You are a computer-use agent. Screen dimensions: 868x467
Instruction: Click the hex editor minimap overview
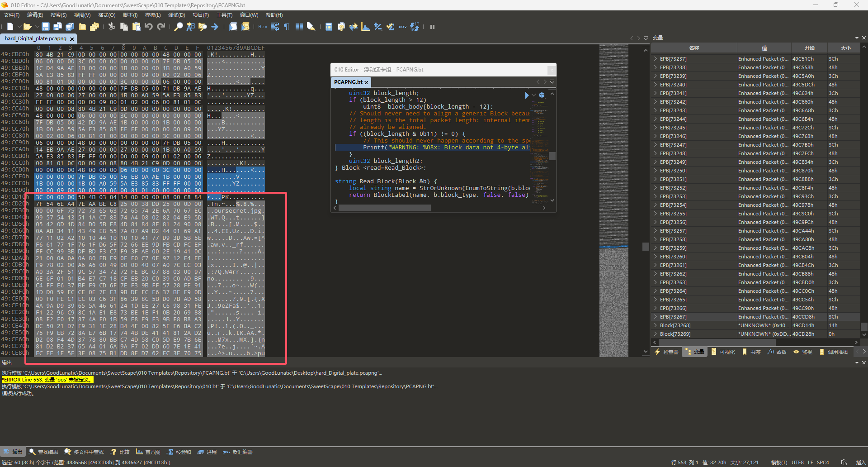[x=613, y=200]
